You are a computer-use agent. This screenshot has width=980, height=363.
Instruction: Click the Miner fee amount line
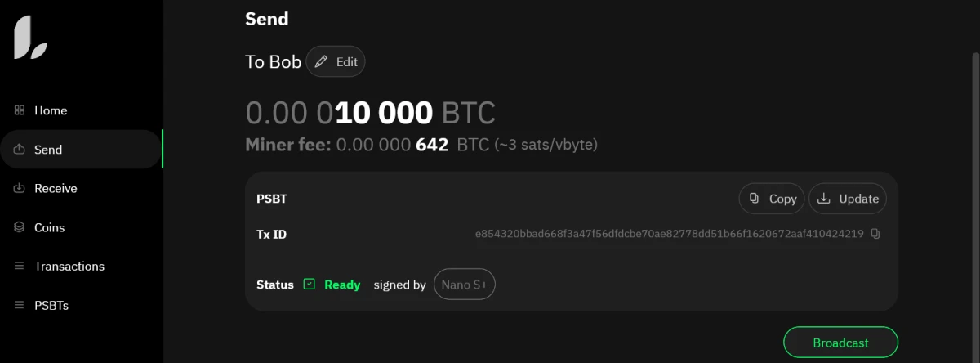click(x=421, y=146)
